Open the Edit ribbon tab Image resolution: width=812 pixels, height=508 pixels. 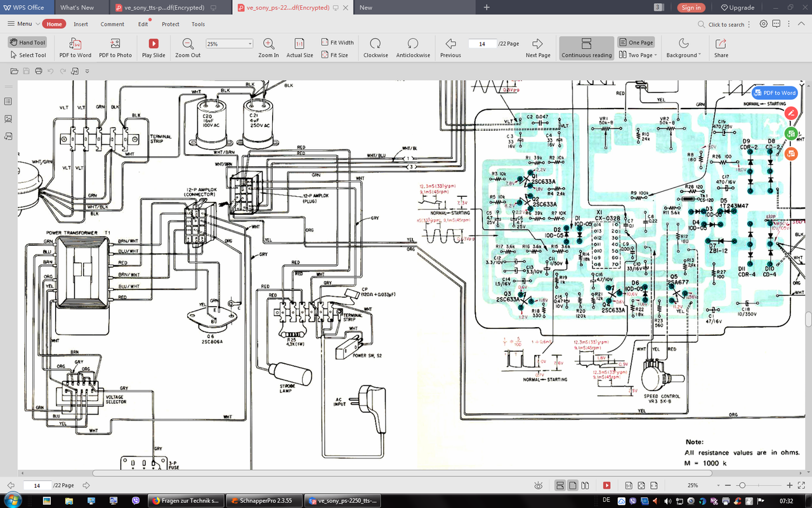(x=143, y=24)
